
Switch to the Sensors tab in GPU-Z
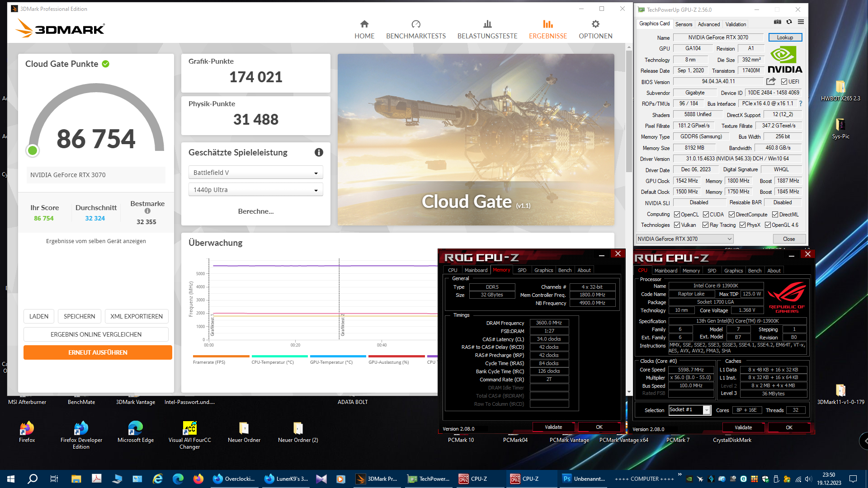click(684, 24)
